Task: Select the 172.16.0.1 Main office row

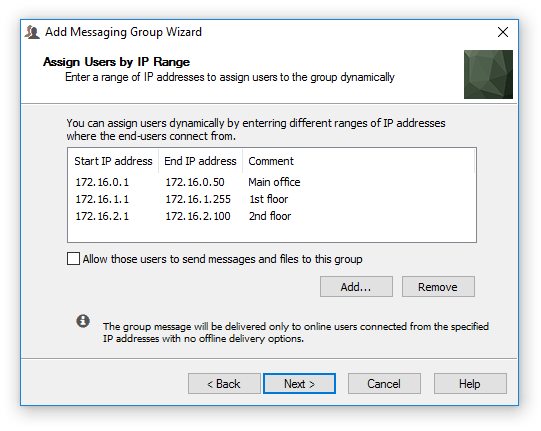Action: [272, 182]
